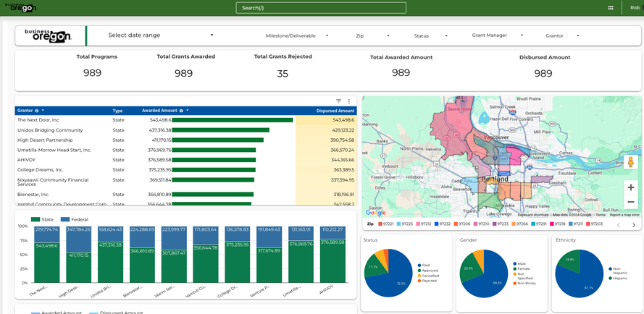Open the table's three-dot options menu
This screenshot has height=314, width=644.
349,101
